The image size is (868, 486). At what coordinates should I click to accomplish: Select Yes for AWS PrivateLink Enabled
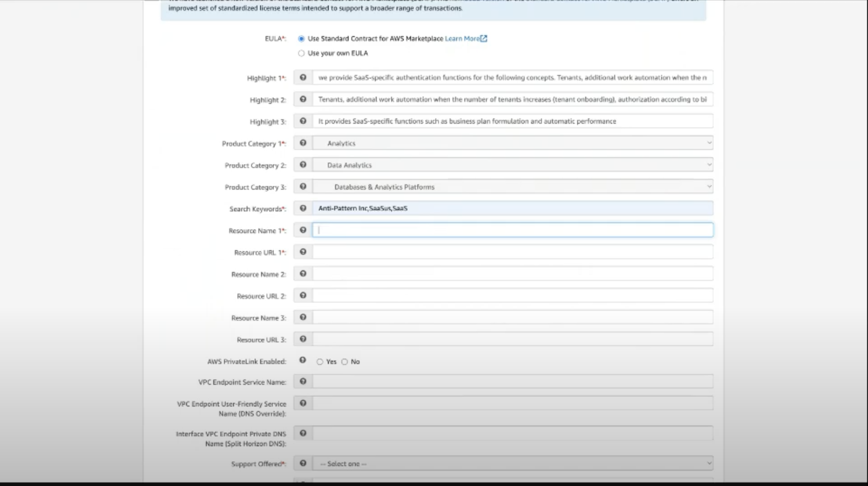coord(320,362)
